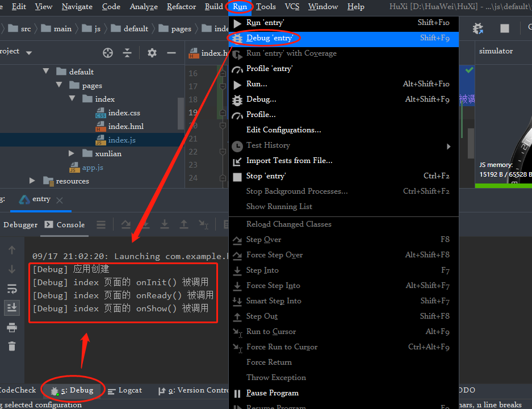Screen dimensions: 532x409
Task: Open the Tools menu
Action: [x=266, y=6]
